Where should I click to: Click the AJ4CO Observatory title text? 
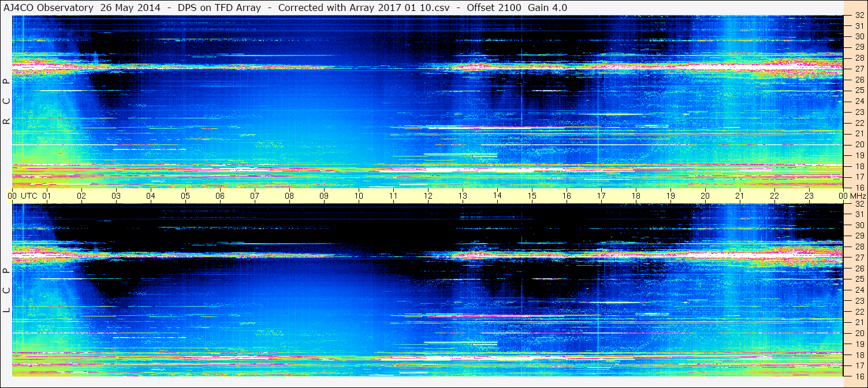49,8
